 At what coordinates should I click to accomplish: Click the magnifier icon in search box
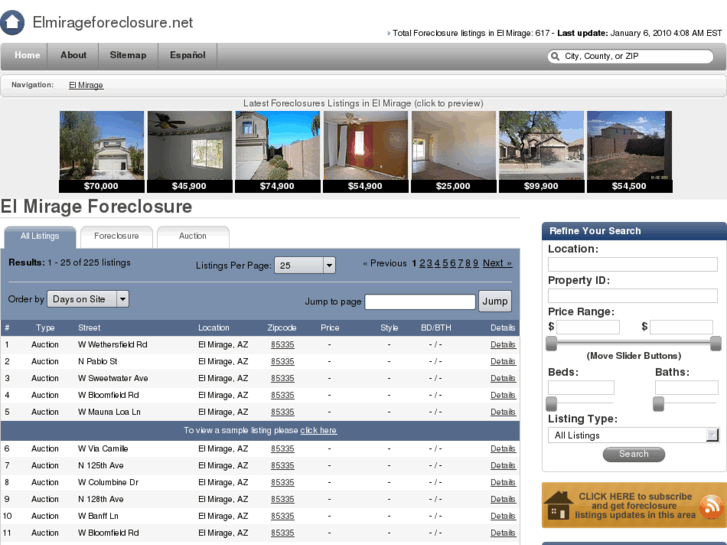pos(555,56)
